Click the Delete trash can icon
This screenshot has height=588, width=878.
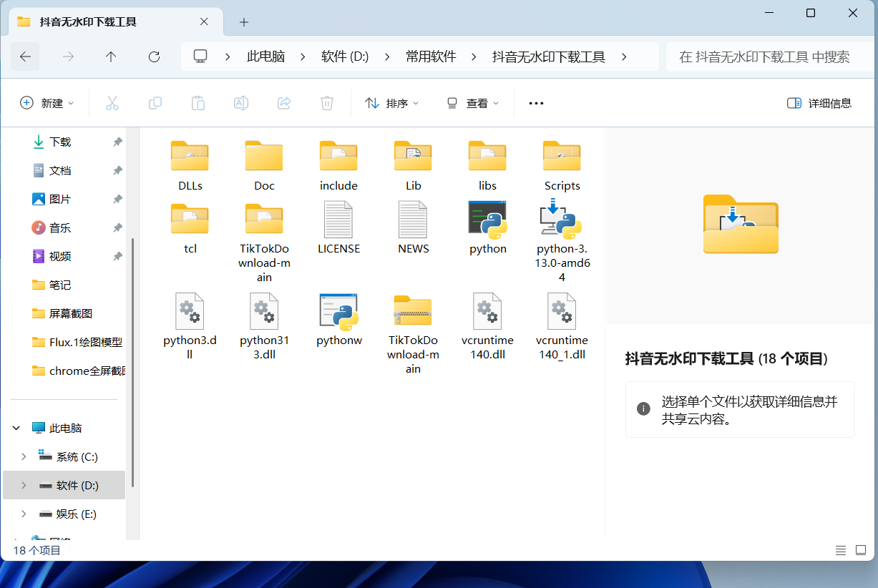(327, 103)
